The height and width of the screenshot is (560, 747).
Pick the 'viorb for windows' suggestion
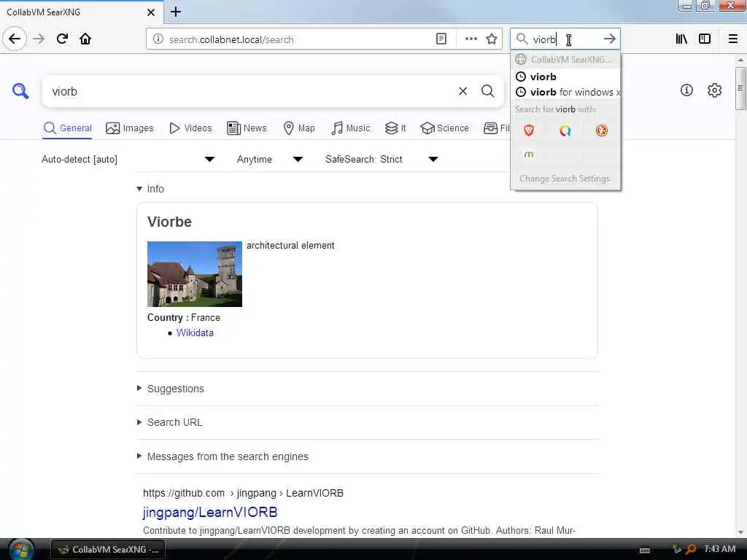pos(565,92)
